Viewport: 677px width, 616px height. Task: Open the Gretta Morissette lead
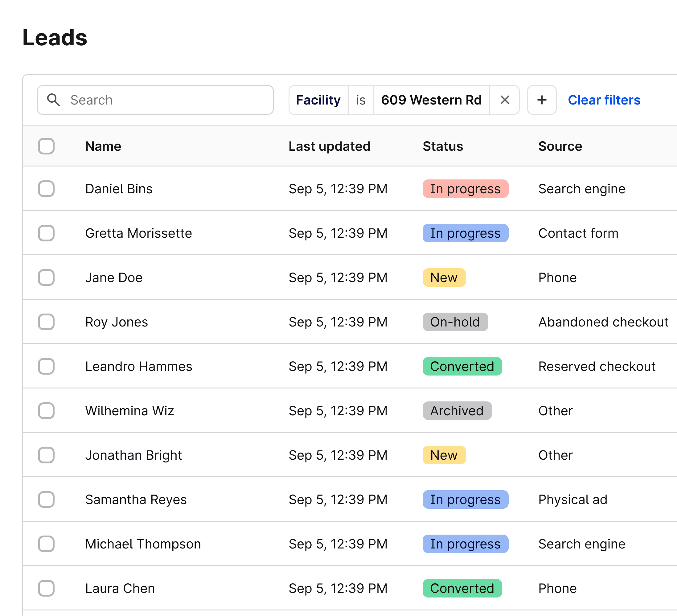tap(138, 233)
